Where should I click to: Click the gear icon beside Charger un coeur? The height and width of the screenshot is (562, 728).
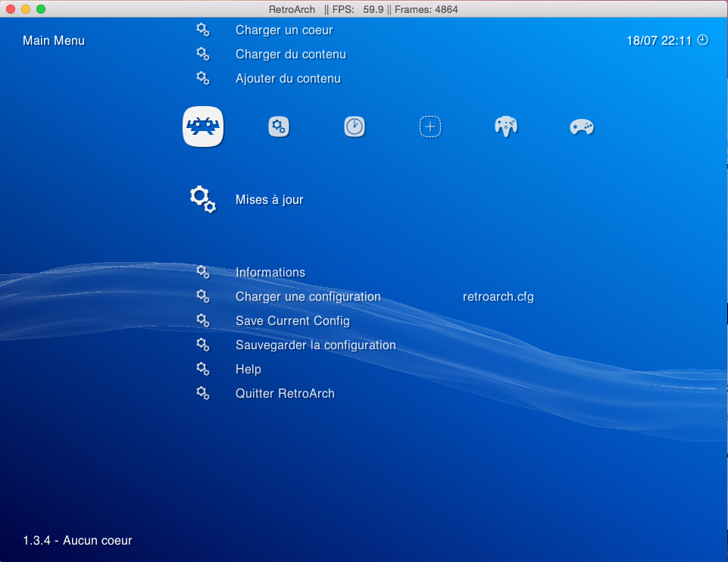(x=203, y=30)
